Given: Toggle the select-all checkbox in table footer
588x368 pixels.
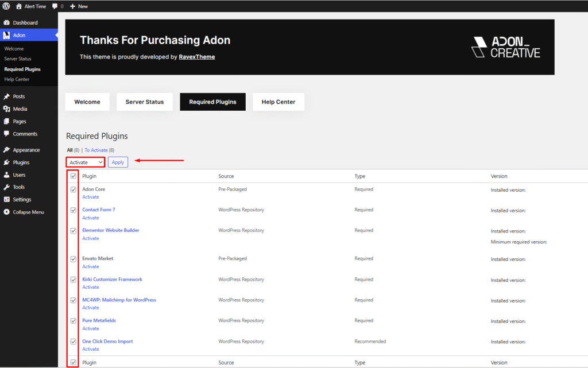Looking at the screenshot, I should (73, 362).
